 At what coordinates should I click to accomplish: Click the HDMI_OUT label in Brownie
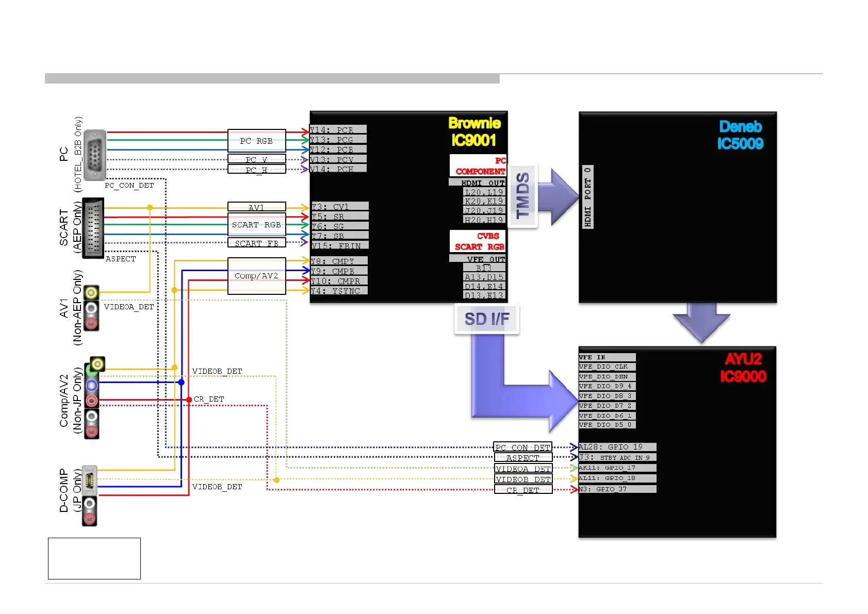(x=477, y=182)
